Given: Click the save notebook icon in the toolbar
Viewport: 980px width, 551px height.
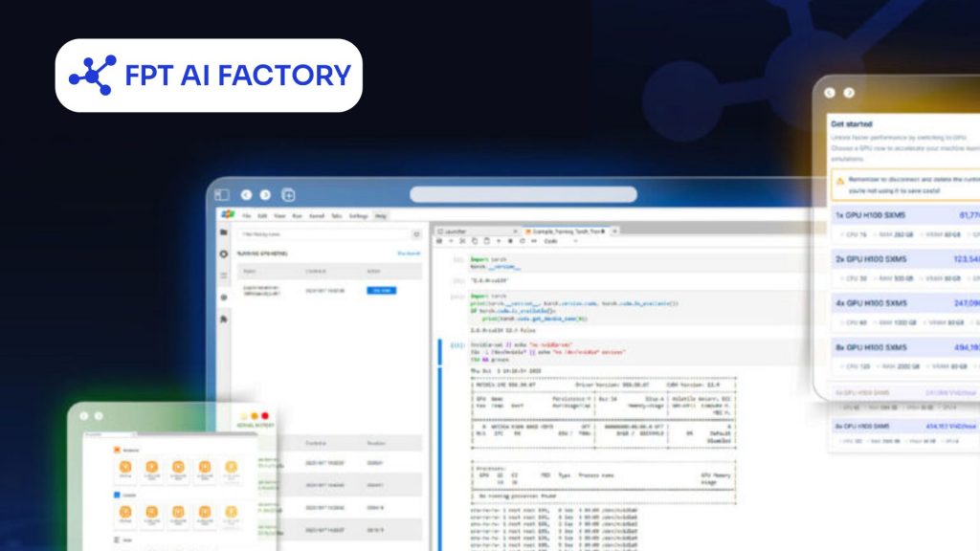Looking at the screenshot, I should pos(439,241).
